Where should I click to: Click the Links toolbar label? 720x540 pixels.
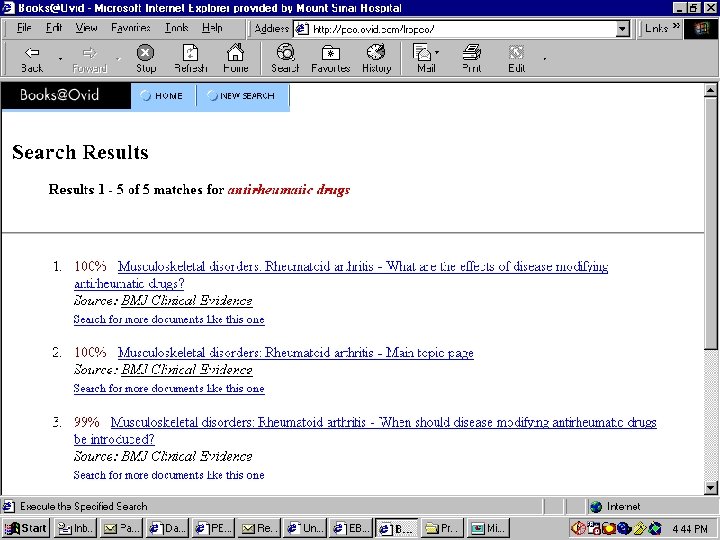pos(656,28)
